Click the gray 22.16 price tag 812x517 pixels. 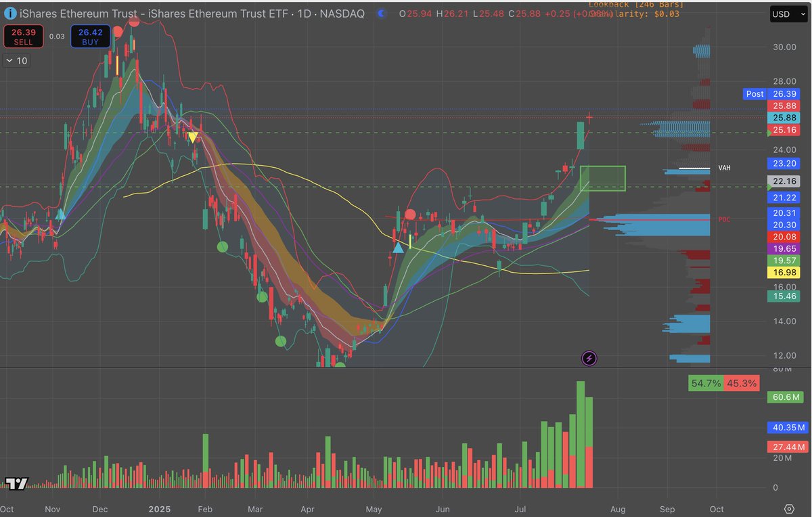784,181
